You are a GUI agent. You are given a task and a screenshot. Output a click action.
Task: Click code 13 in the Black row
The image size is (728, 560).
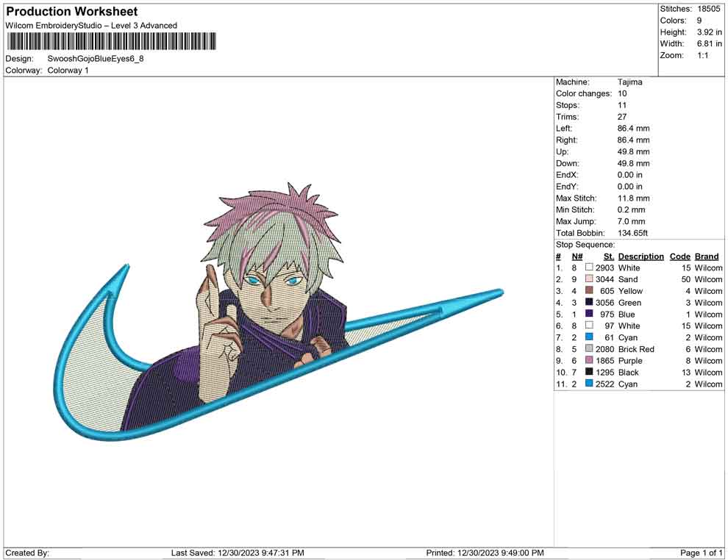(686, 372)
